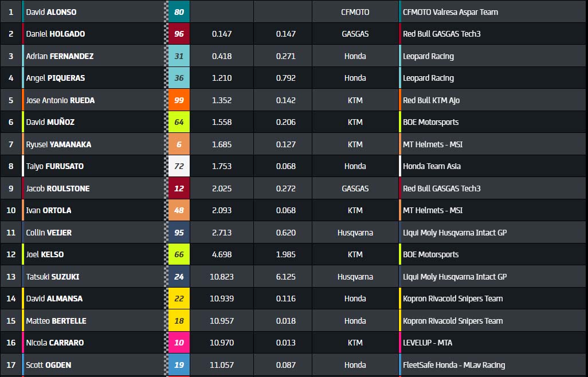
Task: Select Jose Antonio RUEDA's name
Action: coord(60,100)
